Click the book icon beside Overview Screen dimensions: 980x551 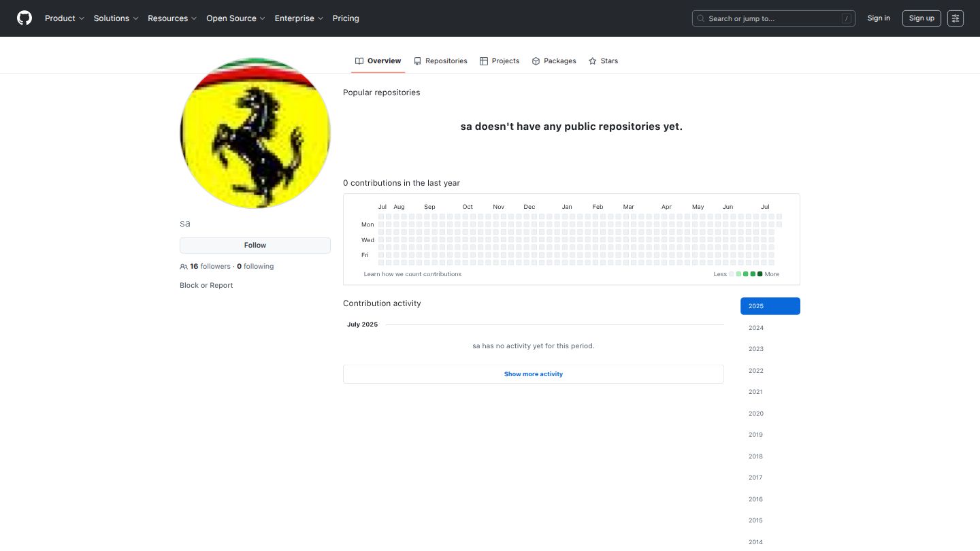coord(359,61)
